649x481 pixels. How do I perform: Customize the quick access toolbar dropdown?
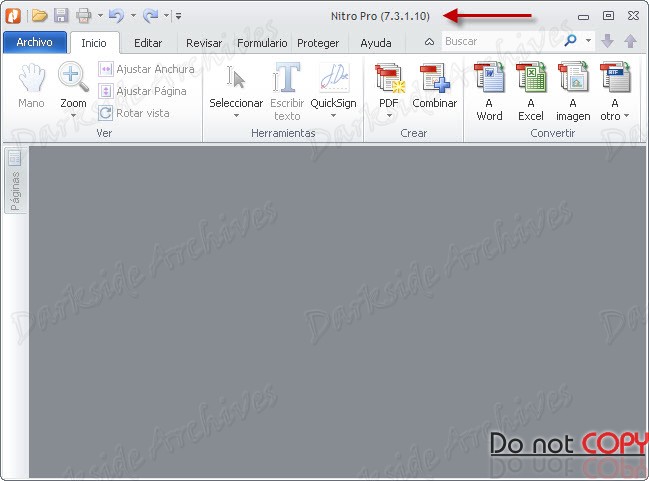tap(178, 17)
